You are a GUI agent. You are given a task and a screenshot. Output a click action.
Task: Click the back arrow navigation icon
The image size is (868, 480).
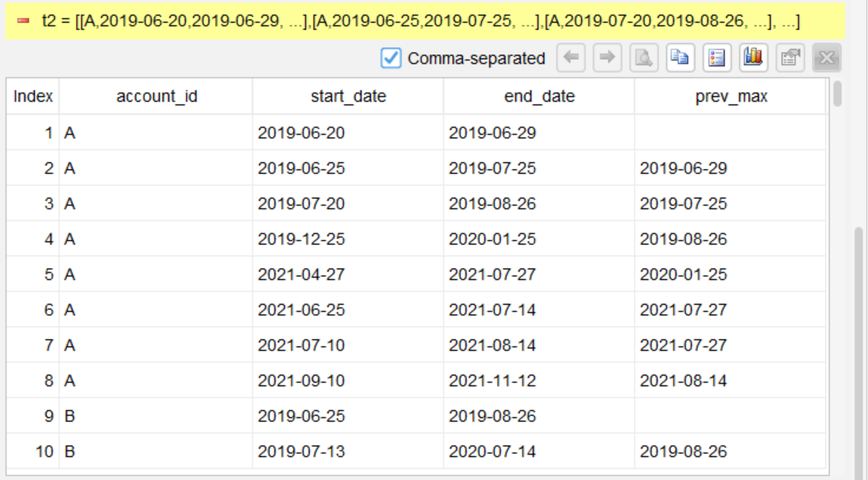tap(571, 57)
